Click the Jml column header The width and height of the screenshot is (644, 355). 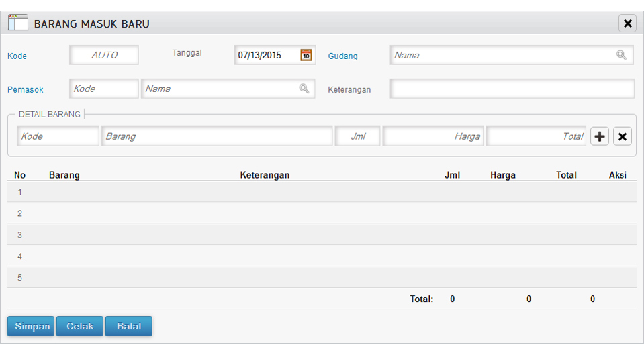coord(452,175)
